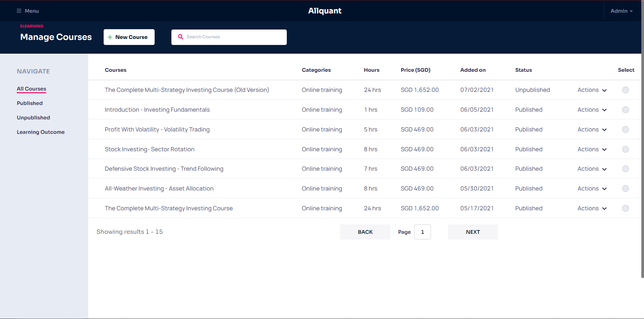Open Defensive Stock Investing - Trend Following
Screen dimensions: 644x319
pos(164,169)
